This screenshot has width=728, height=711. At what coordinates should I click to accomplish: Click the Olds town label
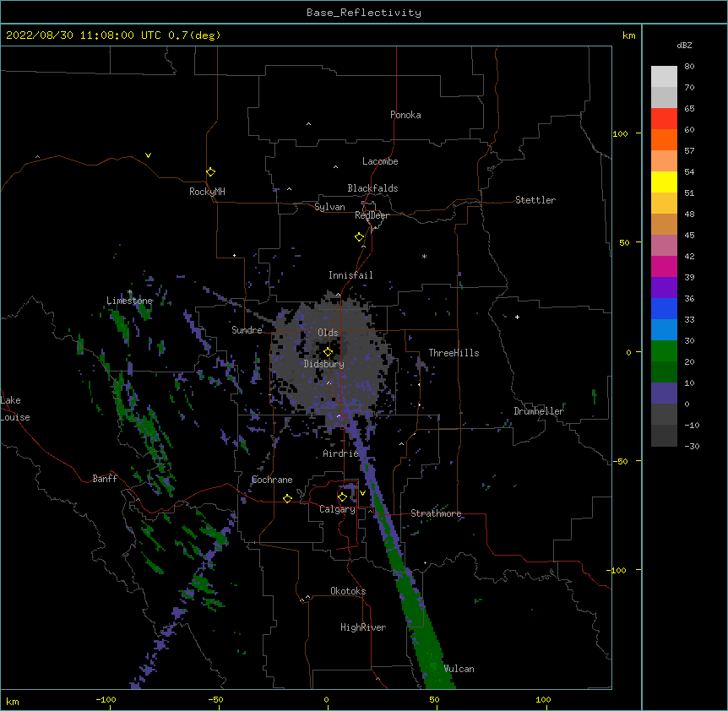point(328,333)
